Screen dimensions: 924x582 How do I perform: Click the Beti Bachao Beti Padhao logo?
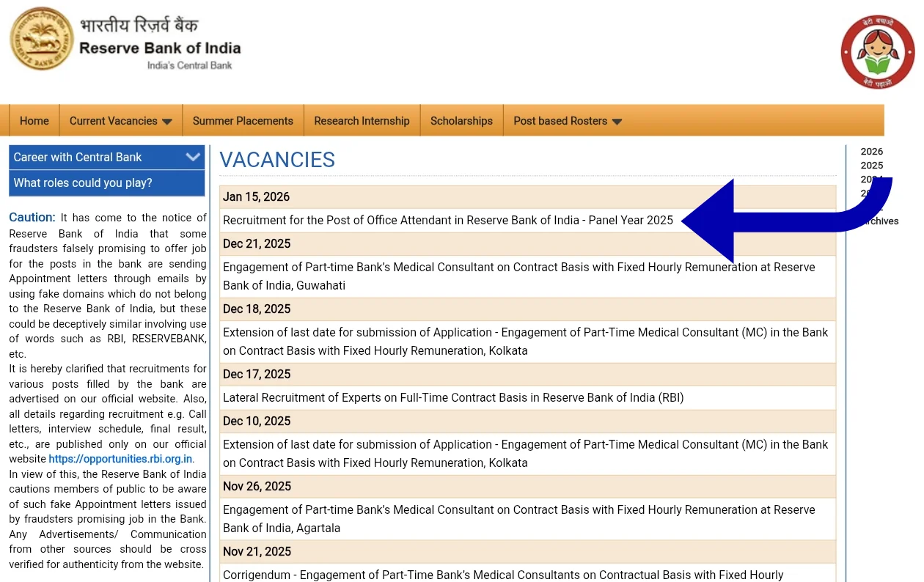(x=877, y=52)
